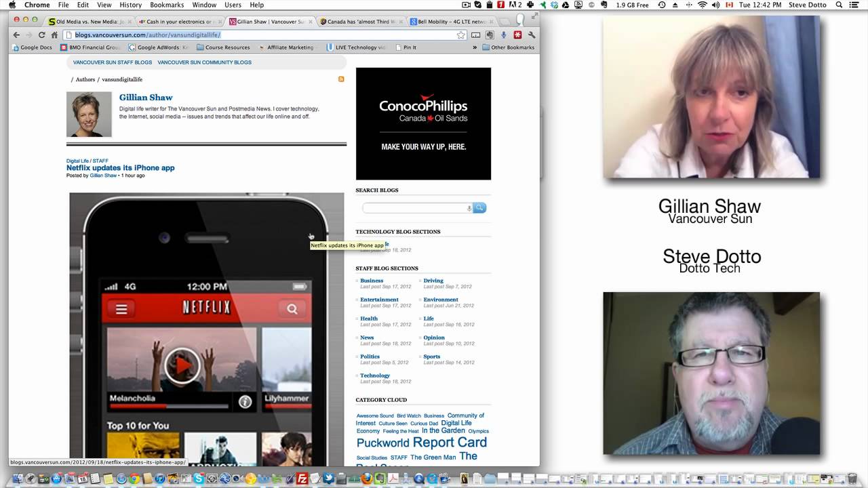Open the Wi-Fi status menu
868x488 pixels.
[x=702, y=5]
